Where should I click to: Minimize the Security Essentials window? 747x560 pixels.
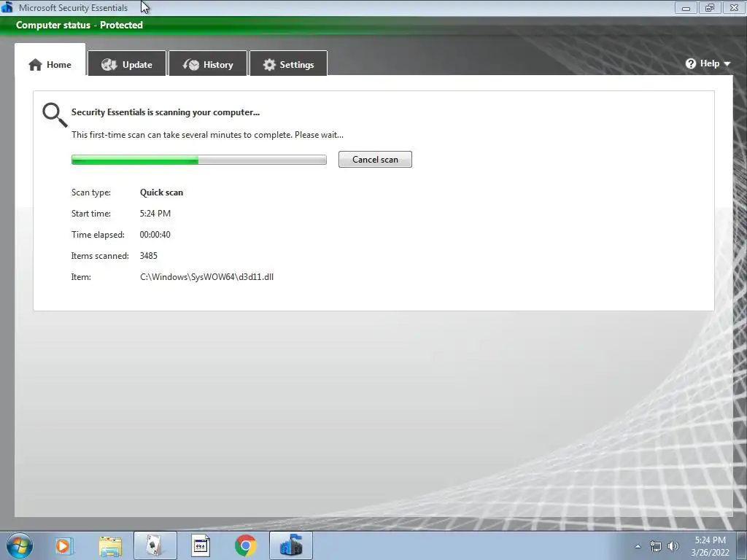pyautogui.click(x=686, y=7)
